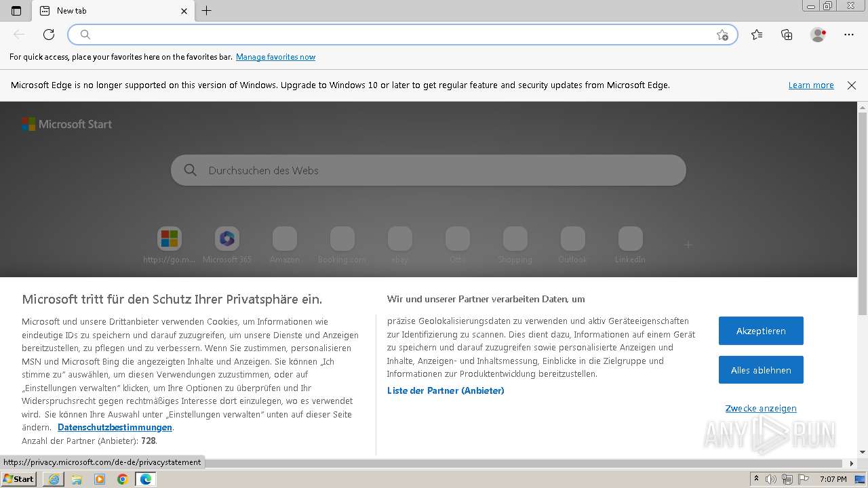This screenshot has height=488, width=868.
Task: Click the Microsoft Start logo
Action: pos(66,124)
